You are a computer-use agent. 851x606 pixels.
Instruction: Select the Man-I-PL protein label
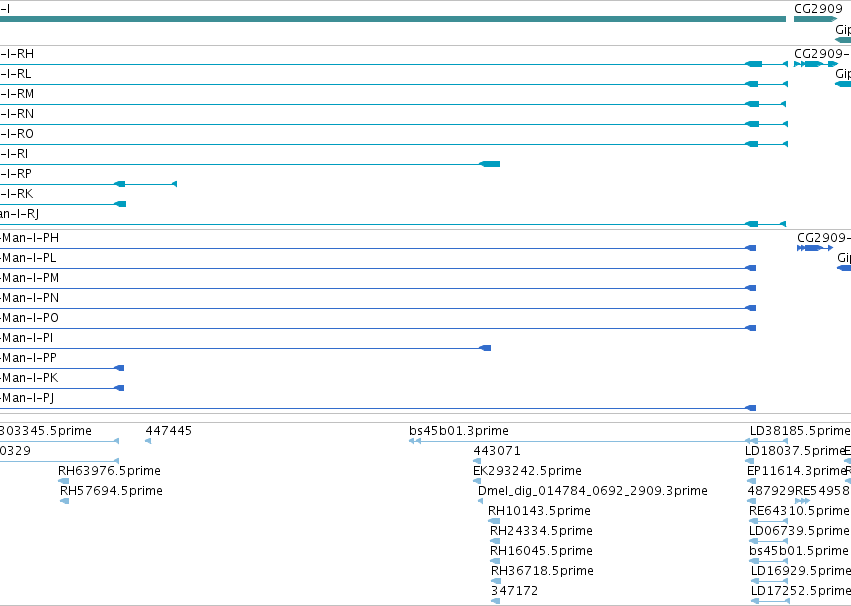tap(28, 258)
